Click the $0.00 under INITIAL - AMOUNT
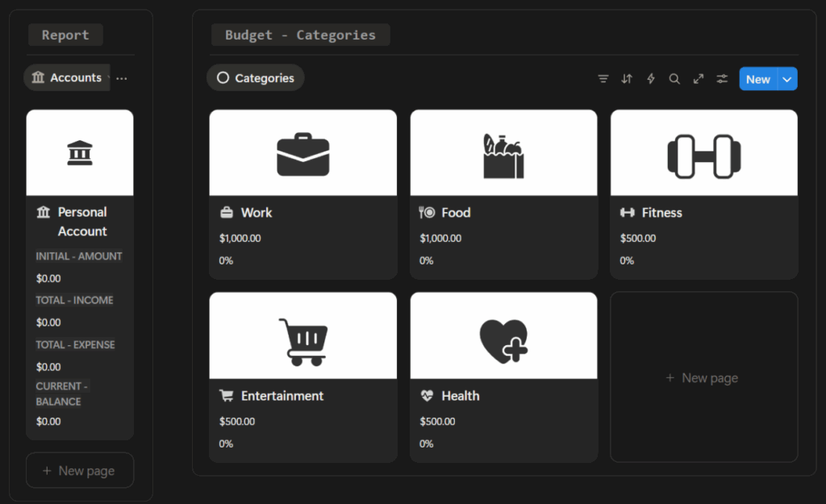The image size is (826, 504). [48, 278]
